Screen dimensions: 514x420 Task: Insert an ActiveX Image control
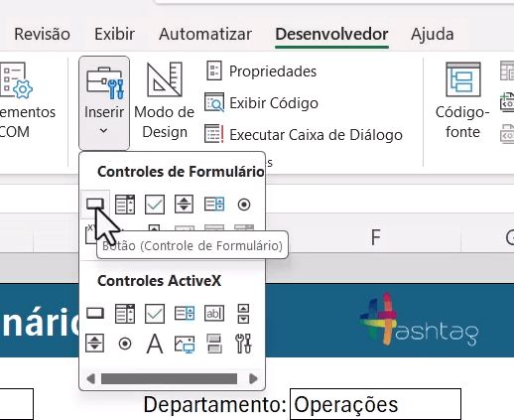185,344
